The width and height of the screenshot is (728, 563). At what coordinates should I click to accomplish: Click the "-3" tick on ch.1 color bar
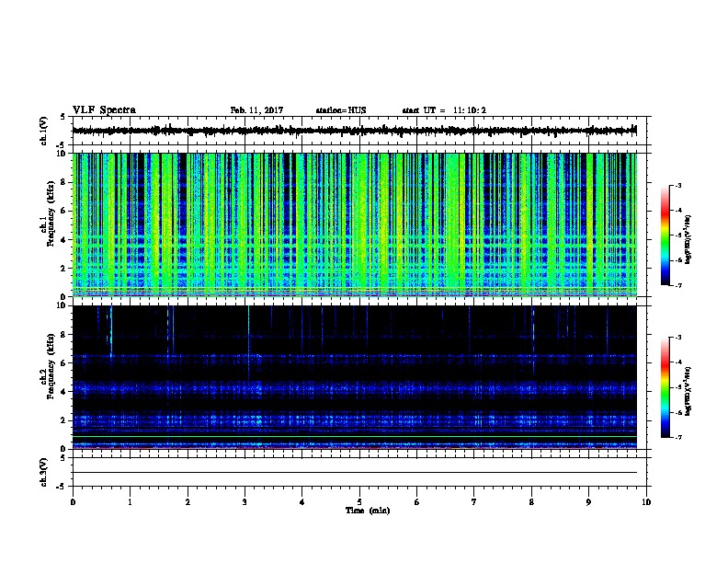(x=678, y=186)
